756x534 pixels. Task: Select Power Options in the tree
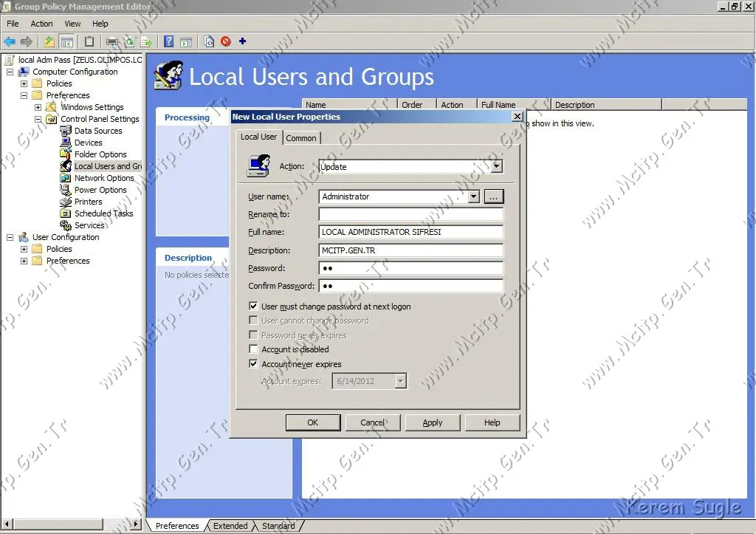(100, 190)
